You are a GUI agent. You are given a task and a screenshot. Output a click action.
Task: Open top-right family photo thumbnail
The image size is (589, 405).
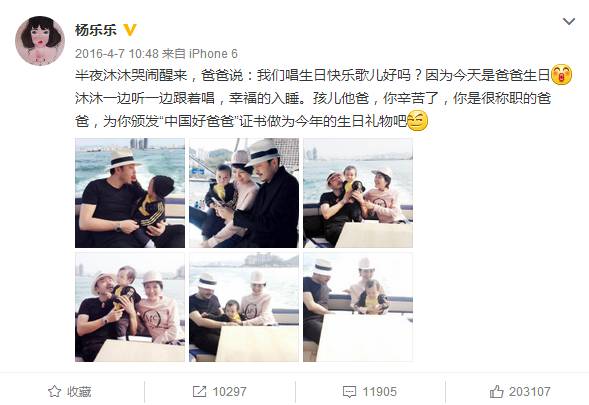(x=358, y=193)
